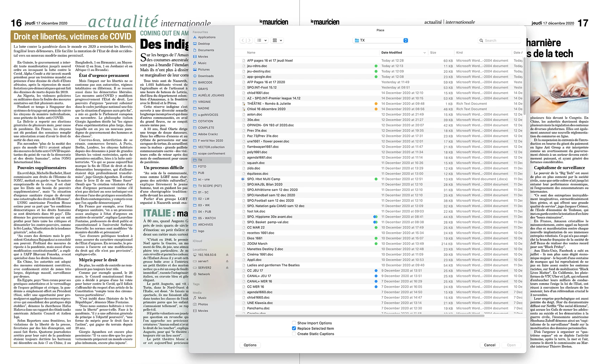
Task: Select Network under Locations
Action: coord(204,274)
